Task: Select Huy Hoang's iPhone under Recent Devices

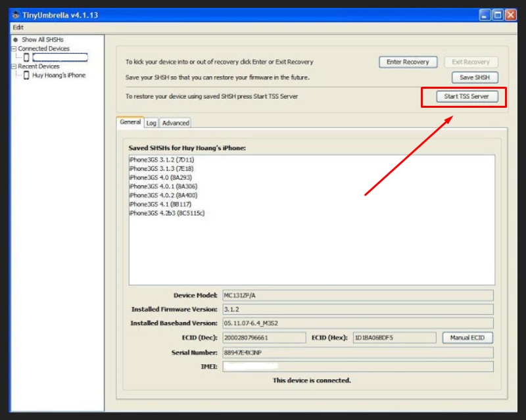Action: [x=59, y=75]
